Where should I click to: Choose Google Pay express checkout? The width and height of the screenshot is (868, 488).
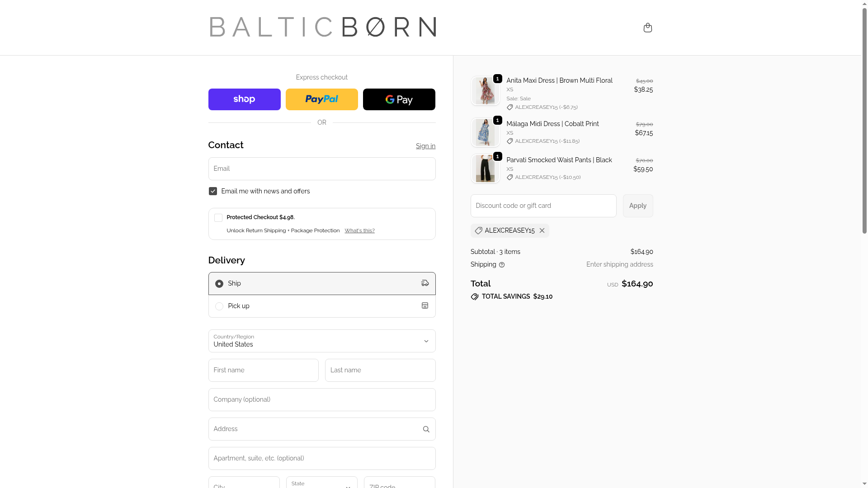(x=399, y=99)
